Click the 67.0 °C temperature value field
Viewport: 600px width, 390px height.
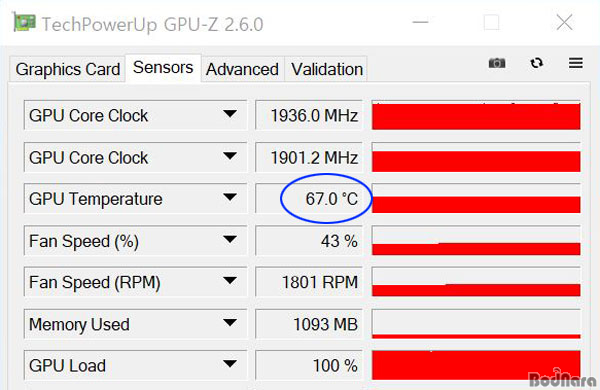pos(309,199)
